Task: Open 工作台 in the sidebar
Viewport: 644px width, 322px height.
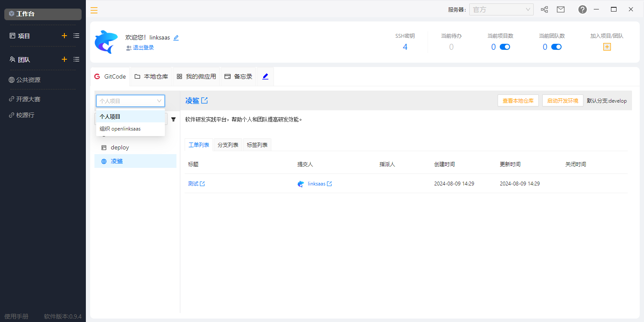Action: [x=43, y=14]
